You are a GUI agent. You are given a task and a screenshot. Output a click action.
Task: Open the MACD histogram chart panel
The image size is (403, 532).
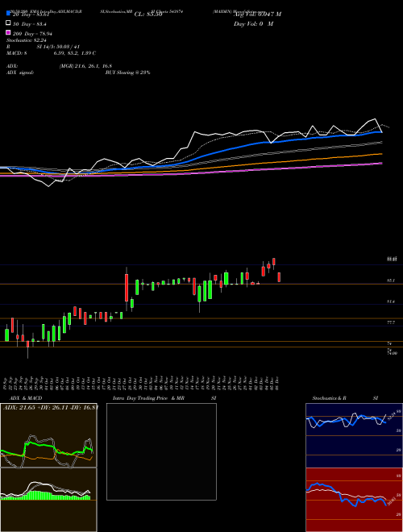(x=48, y=500)
